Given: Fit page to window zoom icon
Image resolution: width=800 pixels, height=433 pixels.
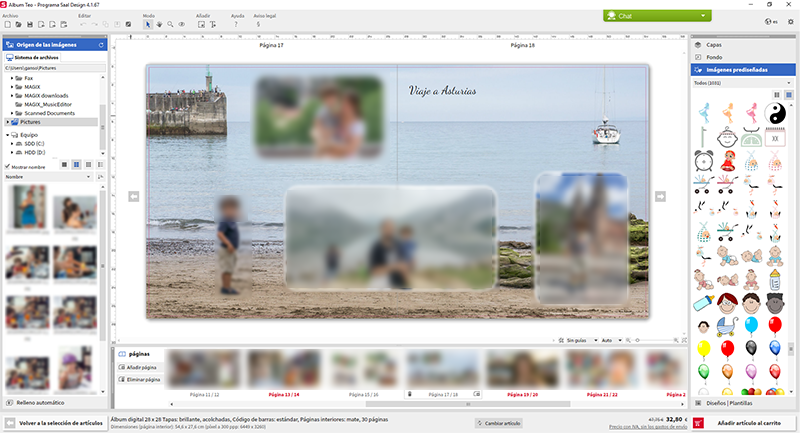Looking at the screenshot, I should (x=684, y=340).
